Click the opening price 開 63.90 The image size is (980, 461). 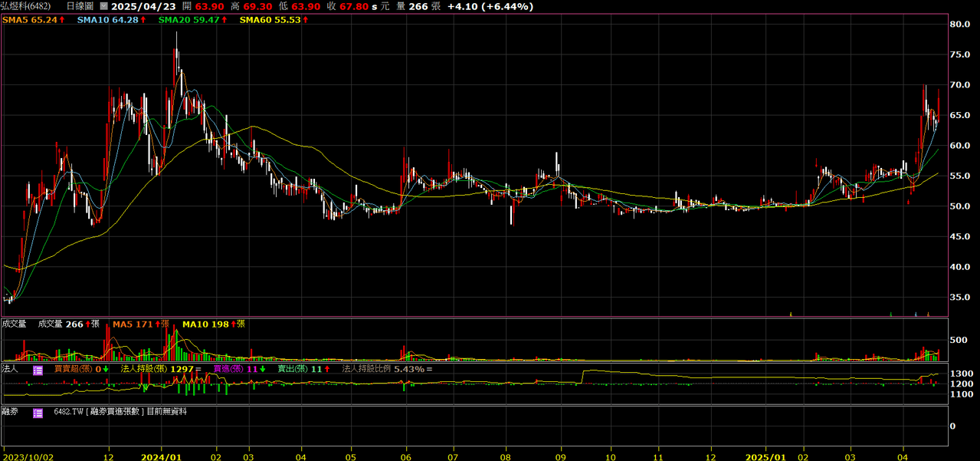(204, 6)
